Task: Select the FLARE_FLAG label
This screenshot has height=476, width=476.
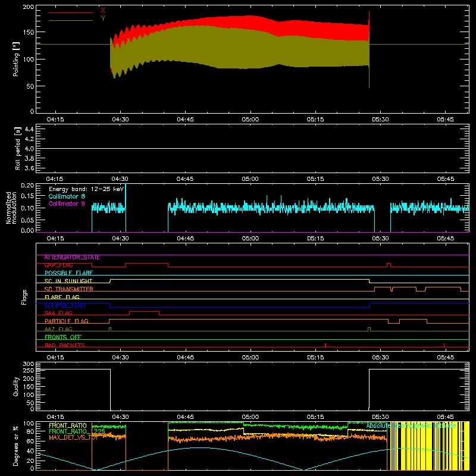Action: 62,297
